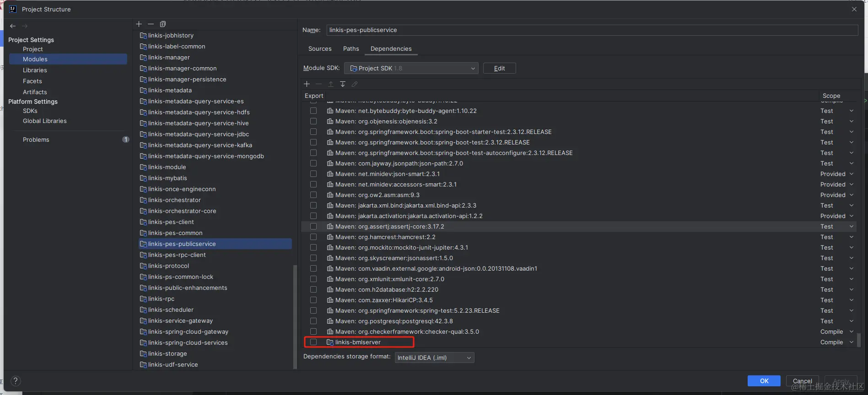Check export box for linkis-bmlserver

(313, 342)
